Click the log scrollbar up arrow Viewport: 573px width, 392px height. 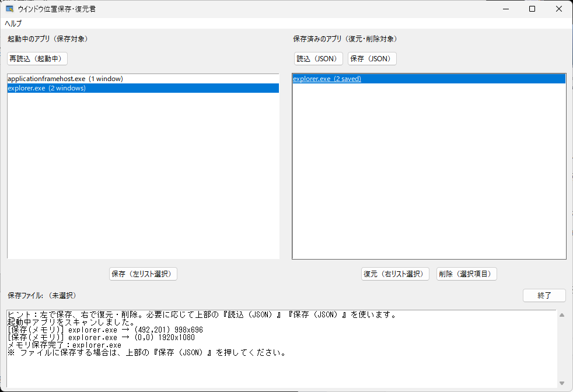(x=562, y=315)
